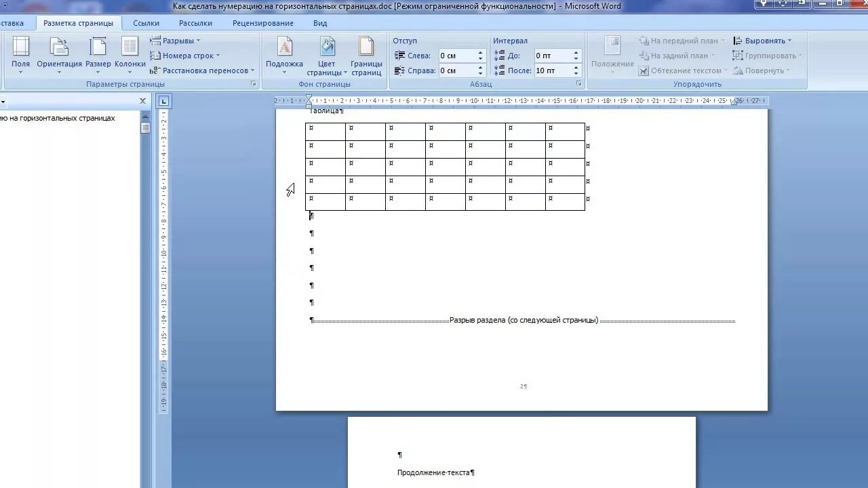Open the Размер paper size menu
868x488 pixels.
point(98,56)
